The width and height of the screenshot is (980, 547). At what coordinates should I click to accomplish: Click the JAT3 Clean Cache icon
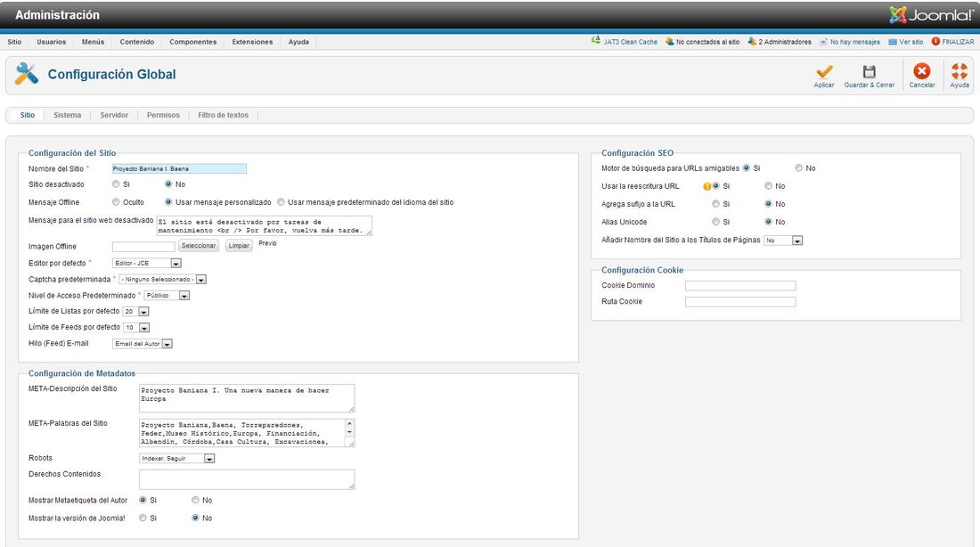[x=595, y=41]
